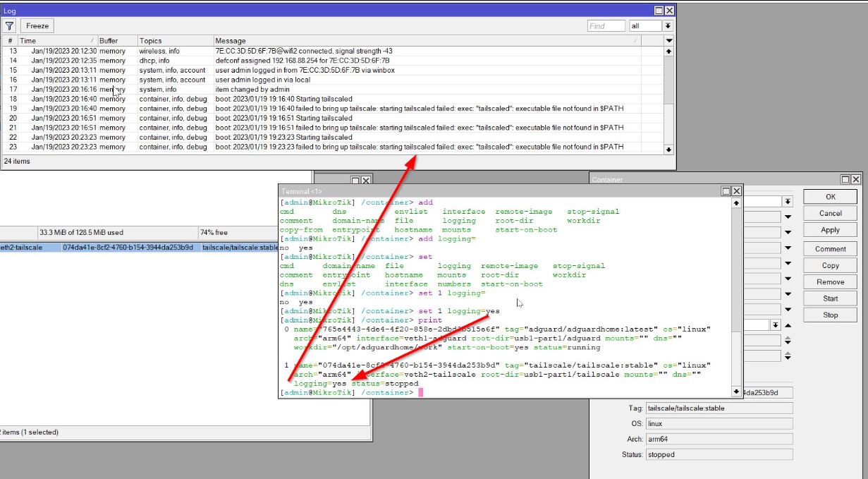Click the Comment button in Container dialog
The height and width of the screenshot is (479, 868).
831,249
